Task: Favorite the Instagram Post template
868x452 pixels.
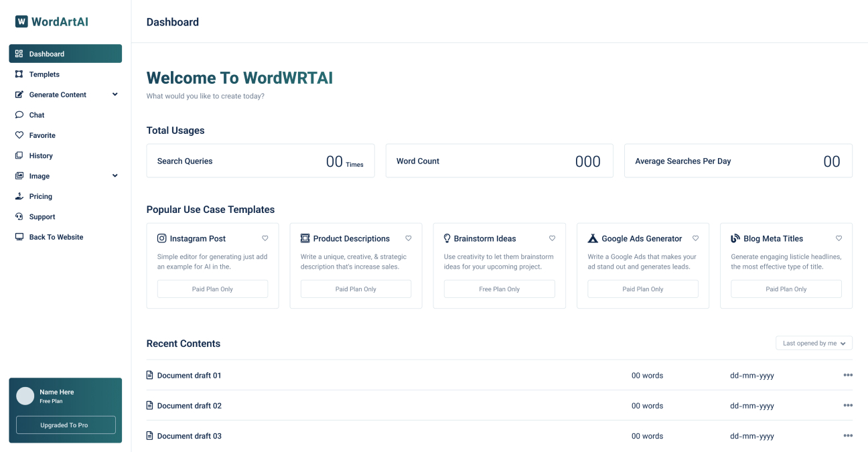Action: point(265,238)
